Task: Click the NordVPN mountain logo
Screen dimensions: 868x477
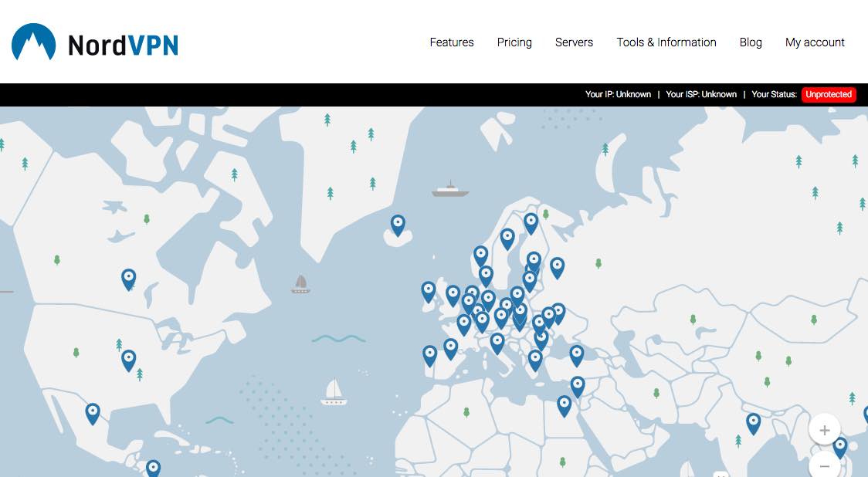Action: (x=33, y=42)
